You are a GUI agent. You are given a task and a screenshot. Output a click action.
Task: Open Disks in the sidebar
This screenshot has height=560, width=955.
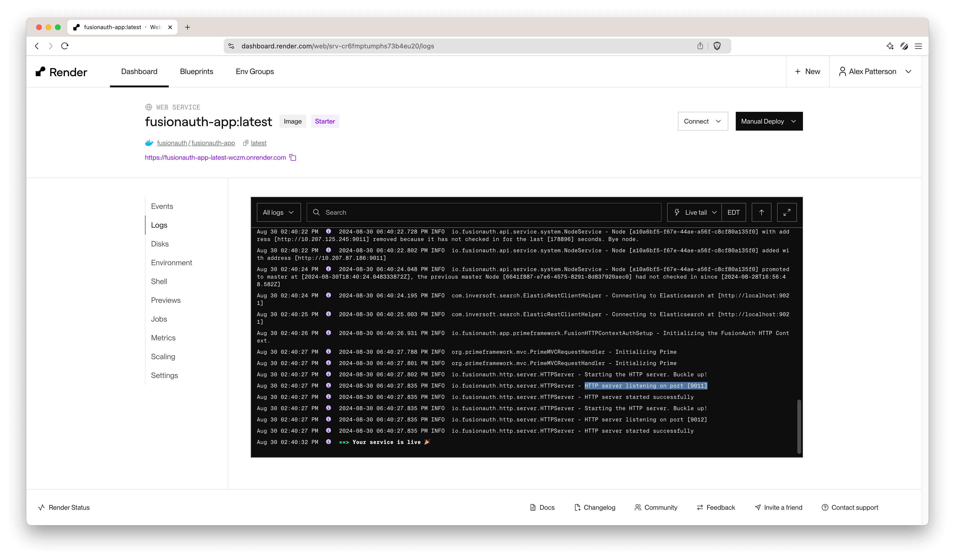coord(160,244)
